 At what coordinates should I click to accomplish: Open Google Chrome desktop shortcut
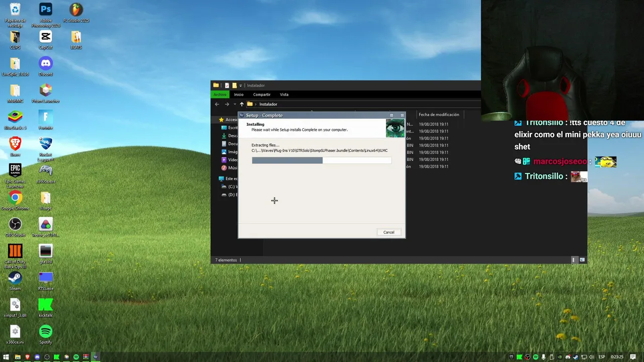click(x=15, y=201)
